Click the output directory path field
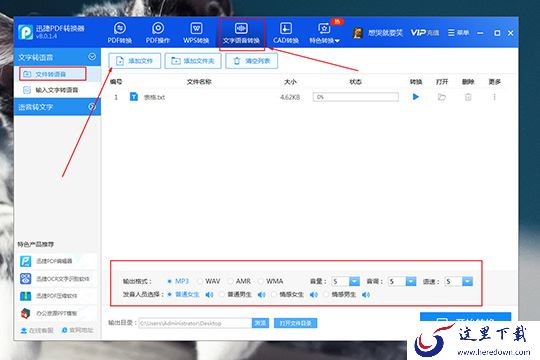The width and height of the screenshot is (540, 360). (x=195, y=323)
